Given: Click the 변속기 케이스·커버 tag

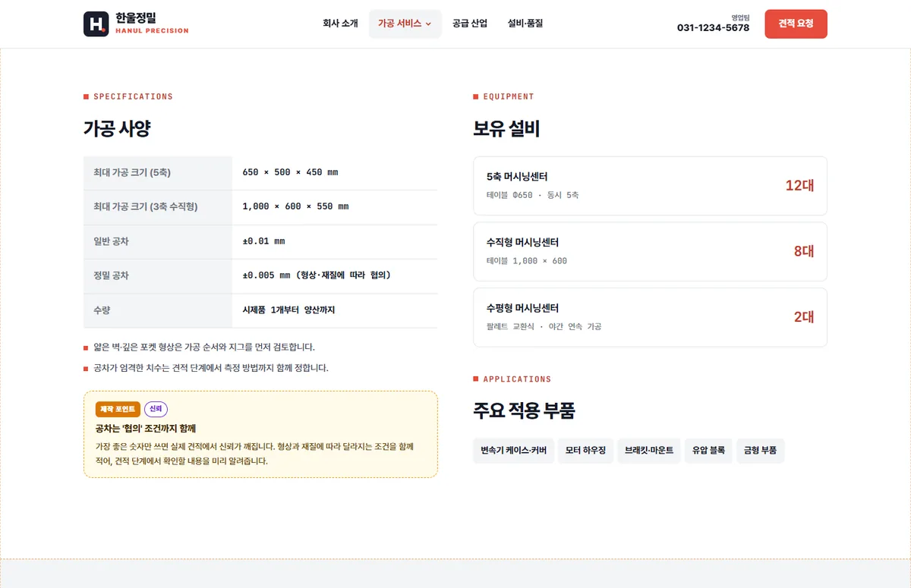Looking at the screenshot, I should (x=514, y=451).
